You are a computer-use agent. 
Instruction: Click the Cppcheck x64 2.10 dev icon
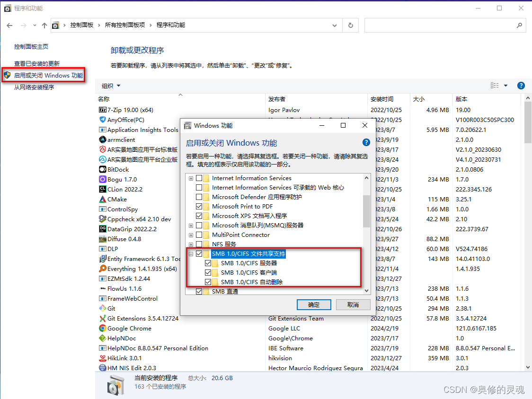click(102, 219)
